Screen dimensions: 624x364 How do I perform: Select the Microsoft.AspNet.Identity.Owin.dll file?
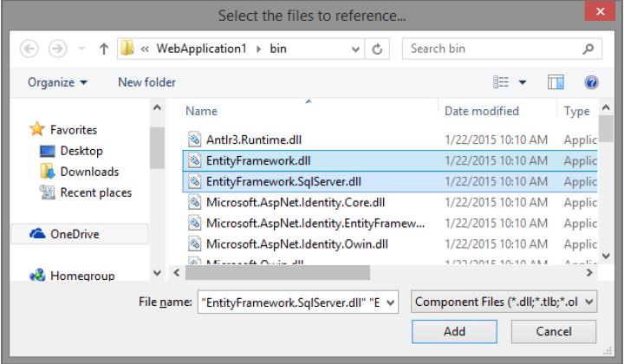coord(297,244)
